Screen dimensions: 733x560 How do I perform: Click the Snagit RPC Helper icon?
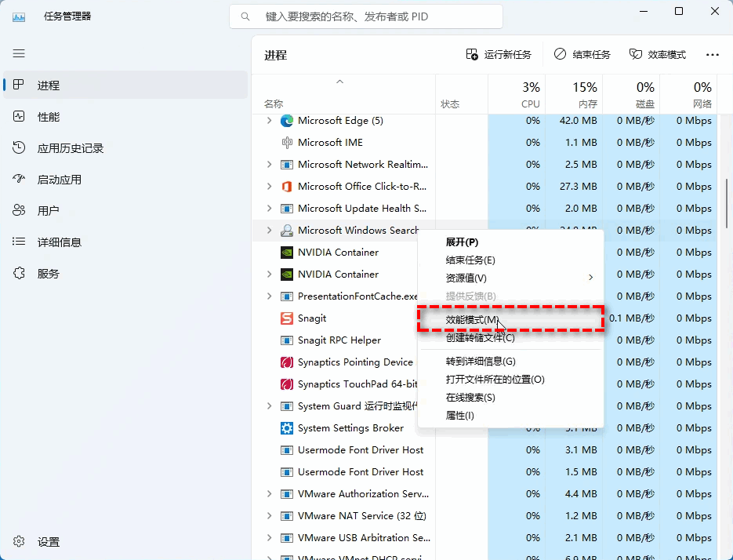coord(287,340)
